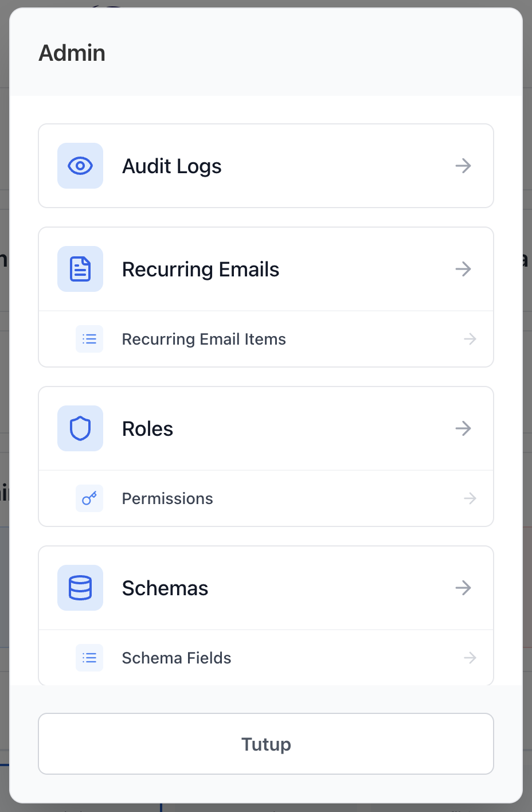Select the database icon for Schemas
The height and width of the screenshot is (812, 532).
(80, 588)
